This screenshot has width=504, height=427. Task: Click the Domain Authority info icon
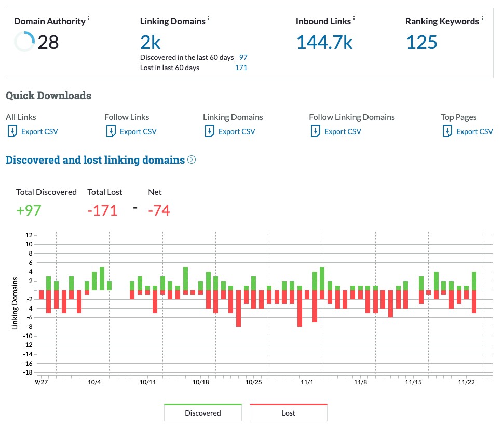89,19
